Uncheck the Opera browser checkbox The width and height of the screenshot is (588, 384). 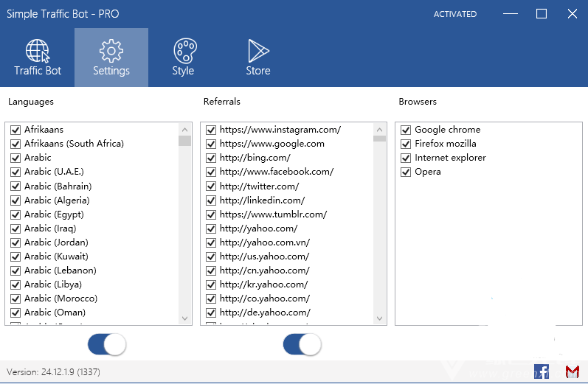(406, 172)
